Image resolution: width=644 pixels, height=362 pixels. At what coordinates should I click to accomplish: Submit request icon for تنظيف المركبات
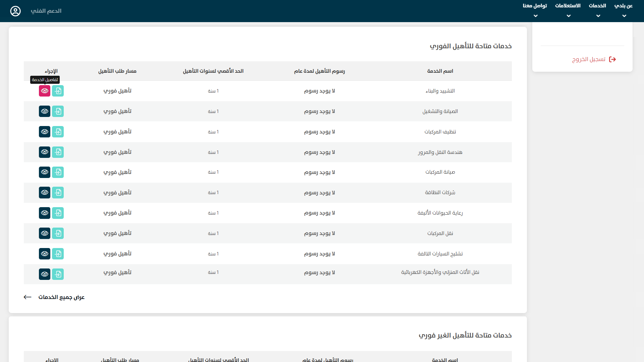click(58, 132)
